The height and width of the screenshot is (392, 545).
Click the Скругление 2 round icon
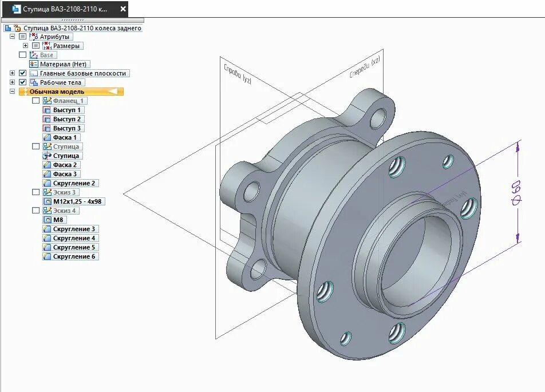[47, 183]
